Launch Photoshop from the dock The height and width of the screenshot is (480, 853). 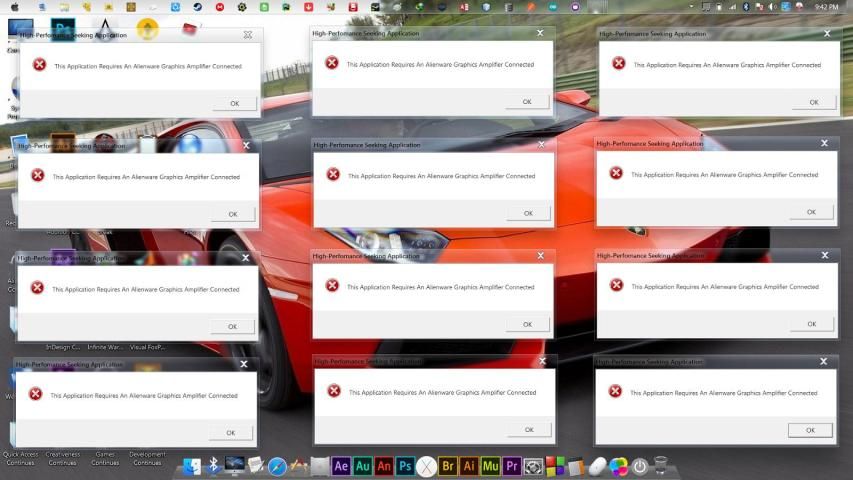click(x=405, y=466)
